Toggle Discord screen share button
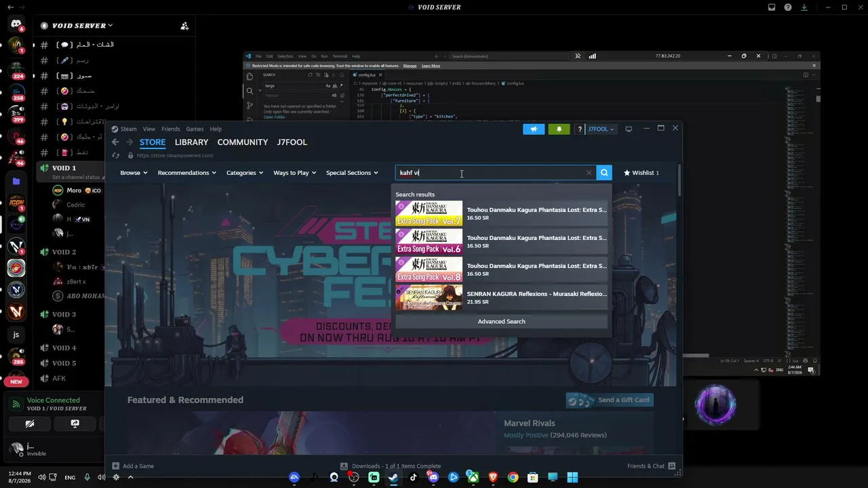The height and width of the screenshot is (488, 868). 75,424
